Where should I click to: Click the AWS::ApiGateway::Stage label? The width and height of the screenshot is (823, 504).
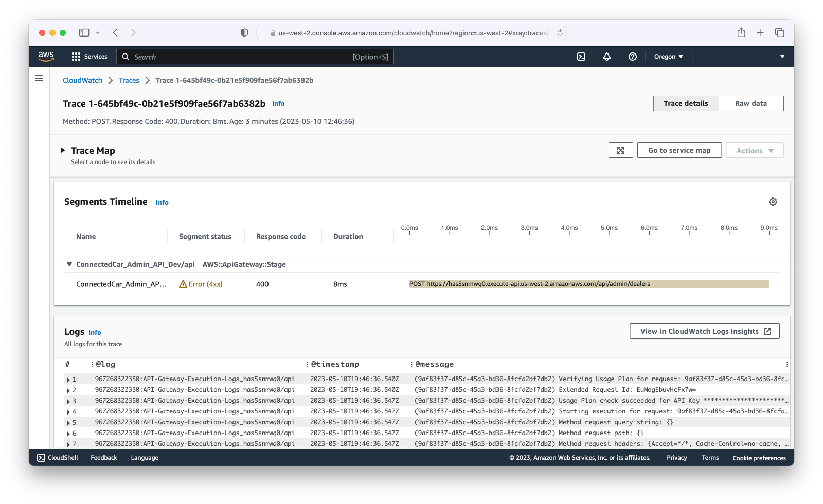[244, 264]
